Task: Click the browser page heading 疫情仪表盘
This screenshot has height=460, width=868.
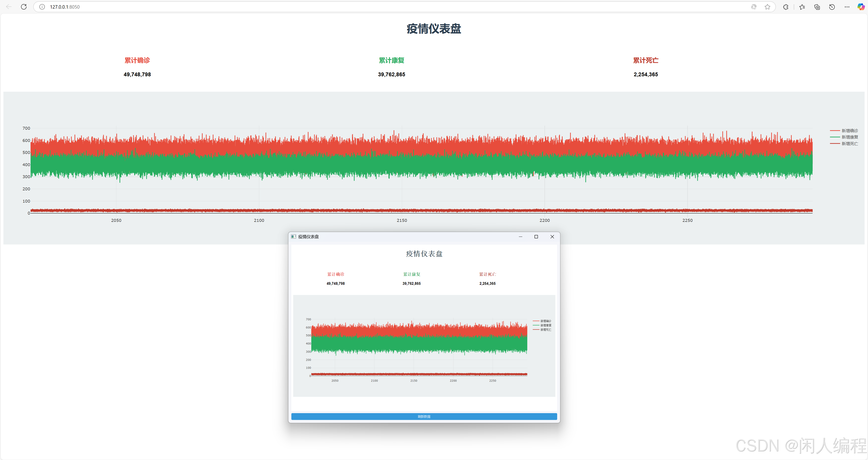Action: (x=434, y=29)
